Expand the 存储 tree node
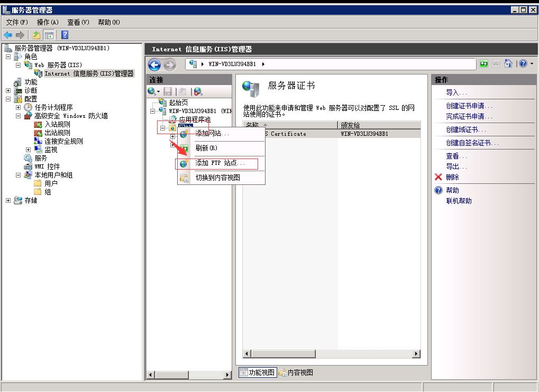Screen dimensions: 539x392 [8, 200]
